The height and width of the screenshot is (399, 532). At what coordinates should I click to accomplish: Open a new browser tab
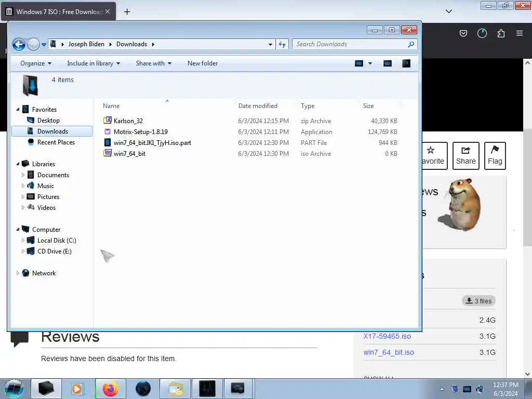pyautogui.click(x=127, y=12)
